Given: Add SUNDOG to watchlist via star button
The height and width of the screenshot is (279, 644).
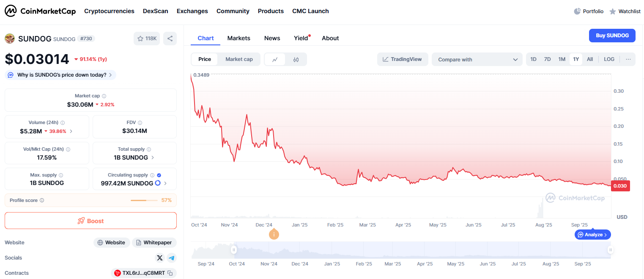Looking at the screenshot, I should [x=147, y=39].
